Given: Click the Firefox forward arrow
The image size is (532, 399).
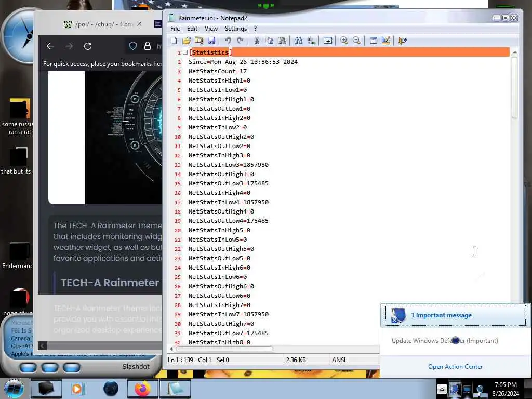Looking at the screenshot, I should [x=69, y=46].
